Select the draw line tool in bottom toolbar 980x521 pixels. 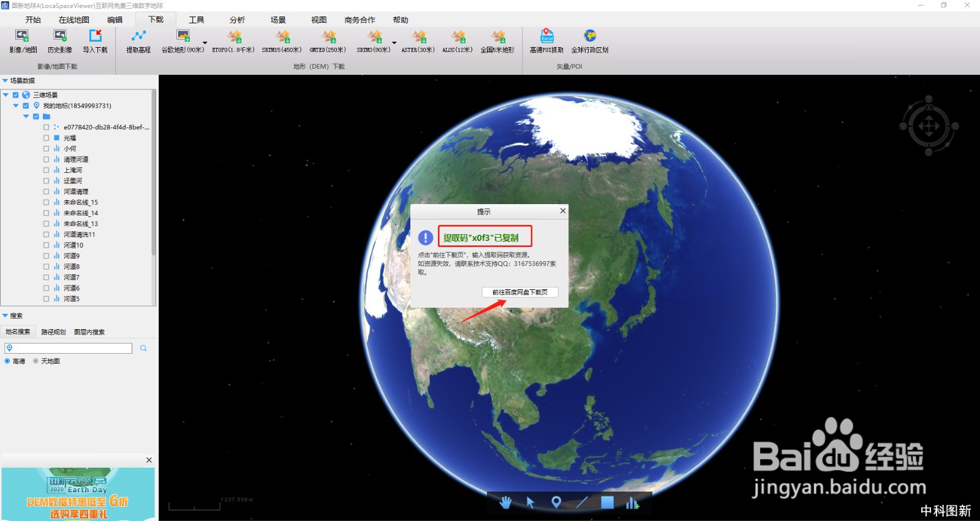tap(581, 503)
